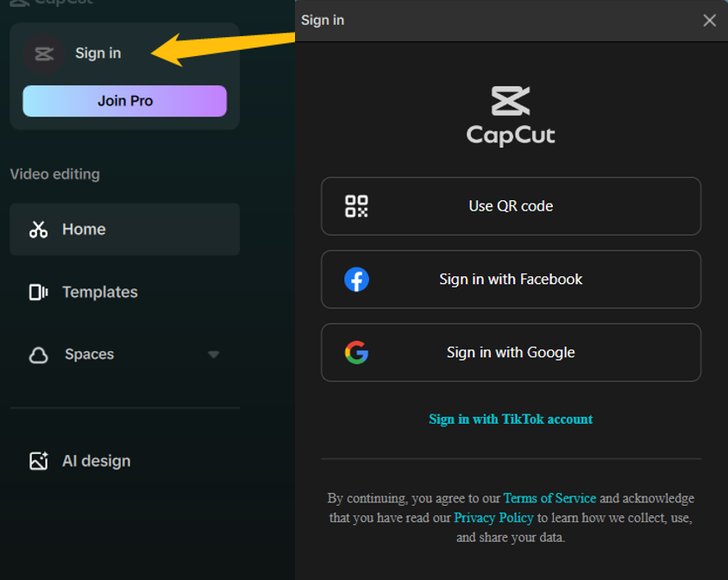This screenshot has width=728, height=580.
Task: Sign in with TikTok account
Action: [511, 419]
